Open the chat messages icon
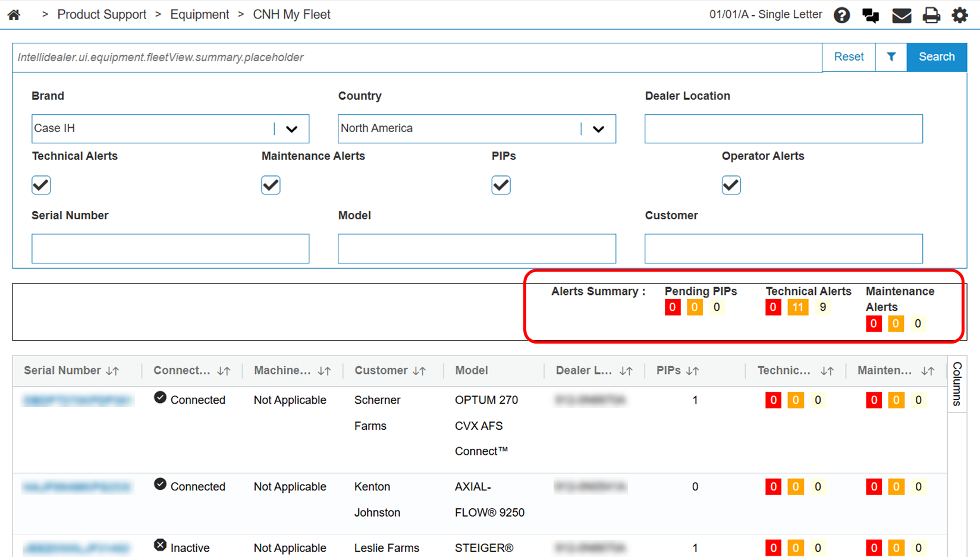The width and height of the screenshot is (980, 557). pos(871,15)
